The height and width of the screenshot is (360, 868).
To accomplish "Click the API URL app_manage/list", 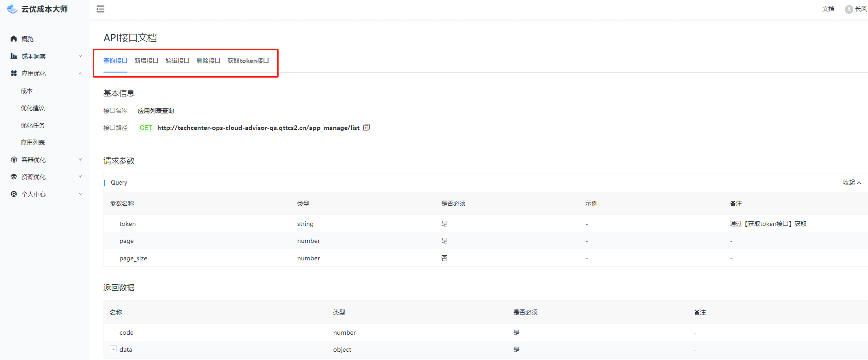I will 258,128.
